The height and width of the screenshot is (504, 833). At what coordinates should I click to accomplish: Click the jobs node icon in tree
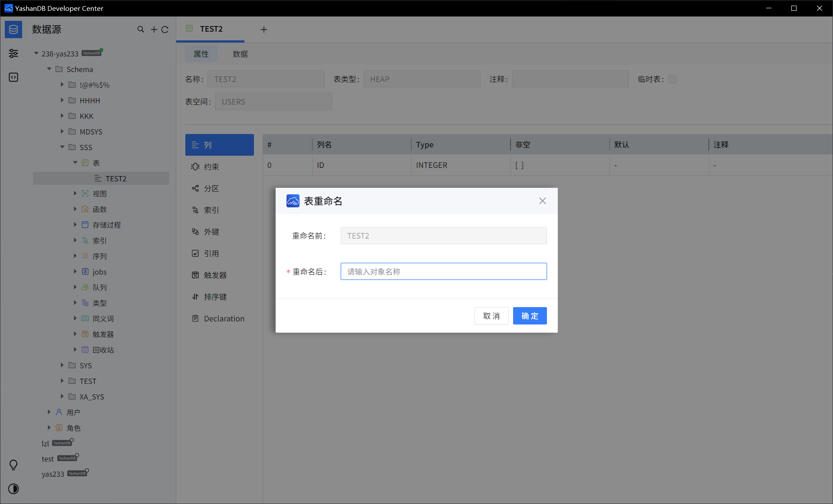point(85,272)
